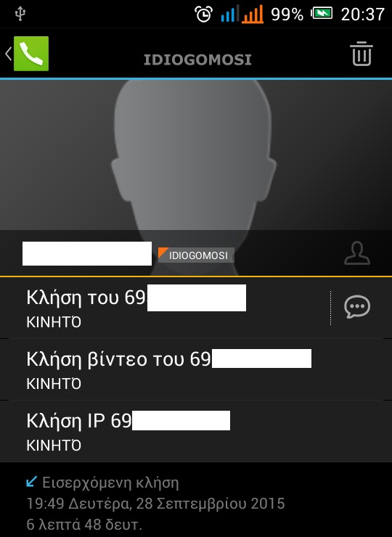Screen dimensions: 392x537
Task: Select the 'Κλήση του 69' call entry
Action: pyautogui.click(x=166, y=308)
